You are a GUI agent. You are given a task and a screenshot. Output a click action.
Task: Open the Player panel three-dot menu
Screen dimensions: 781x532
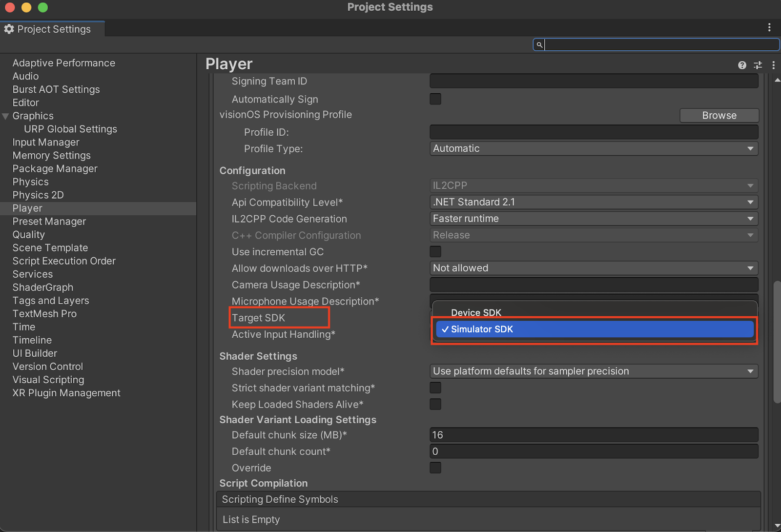click(773, 65)
